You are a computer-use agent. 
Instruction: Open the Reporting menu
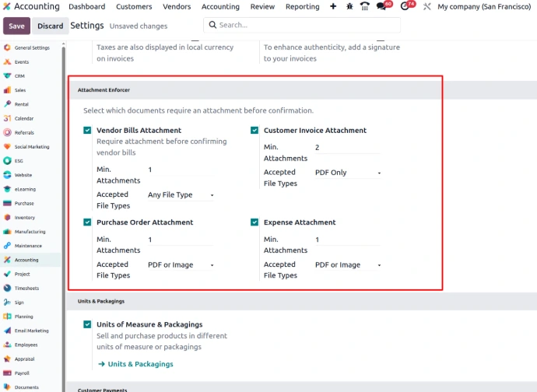coord(302,6)
